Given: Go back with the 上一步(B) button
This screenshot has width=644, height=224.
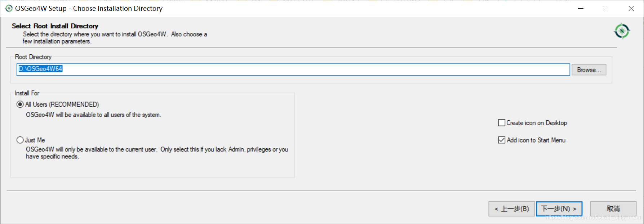Looking at the screenshot, I should click(511, 209).
